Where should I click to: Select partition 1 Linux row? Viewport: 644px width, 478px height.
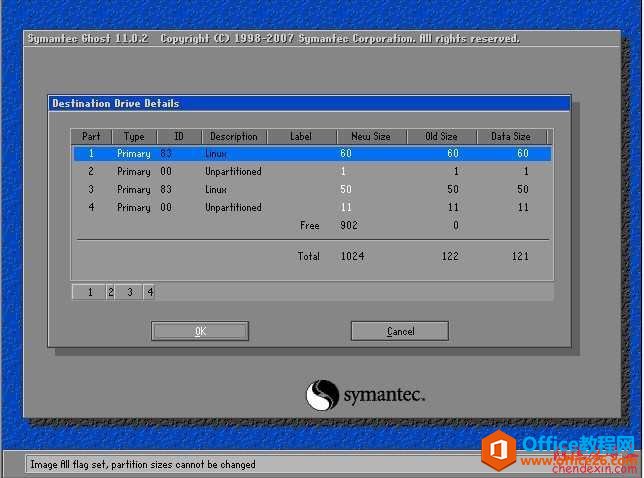[x=313, y=154]
